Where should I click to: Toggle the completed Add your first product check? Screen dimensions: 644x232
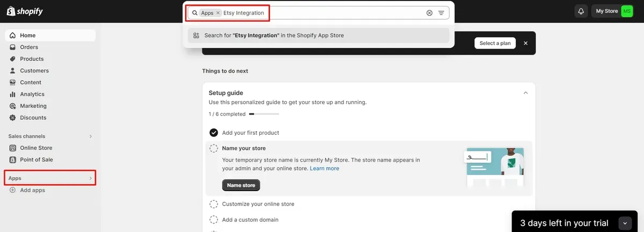pyautogui.click(x=214, y=133)
